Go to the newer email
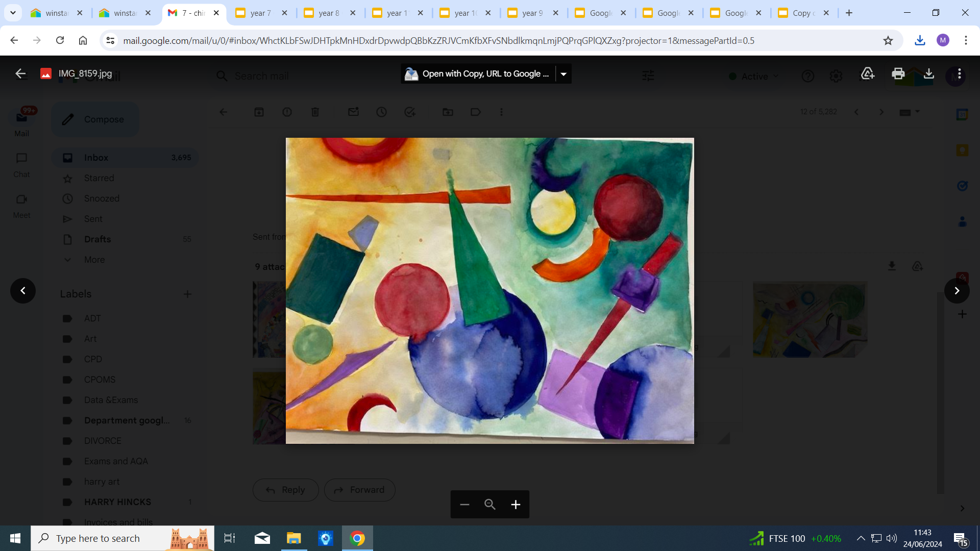Screen dimensions: 980x551 point(856,112)
